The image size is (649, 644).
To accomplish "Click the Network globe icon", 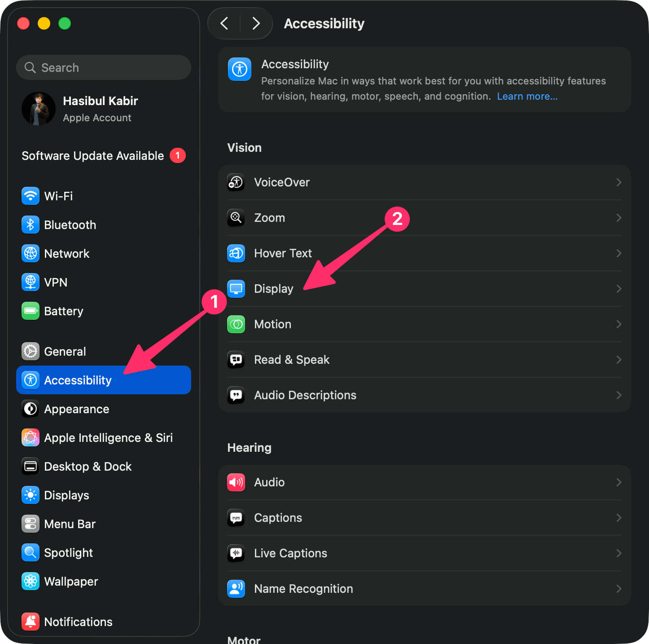I will [31, 253].
